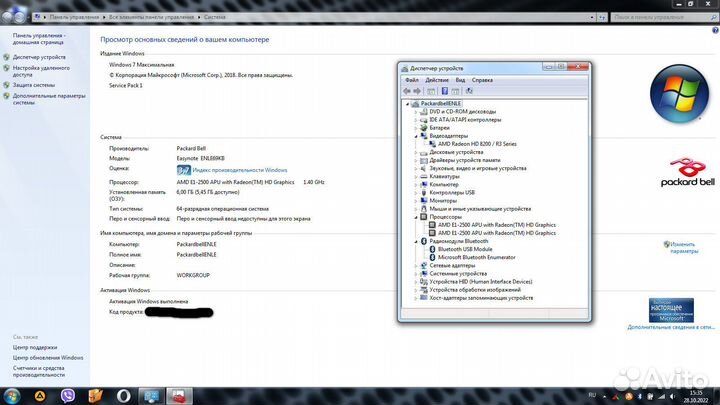
Task: Select AMD Radeon HD 8200 / R3 Series device
Action: (477, 144)
